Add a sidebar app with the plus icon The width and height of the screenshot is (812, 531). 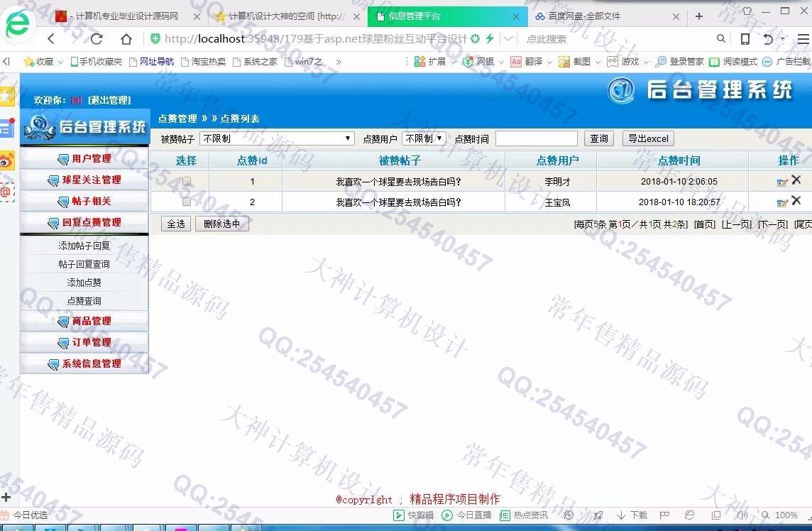click(x=6, y=498)
